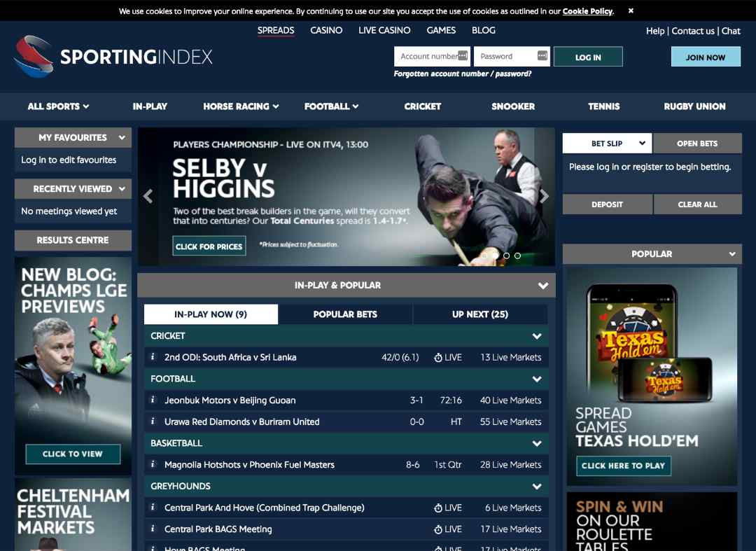Dismiss the cookie notice with X

click(631, 11)
